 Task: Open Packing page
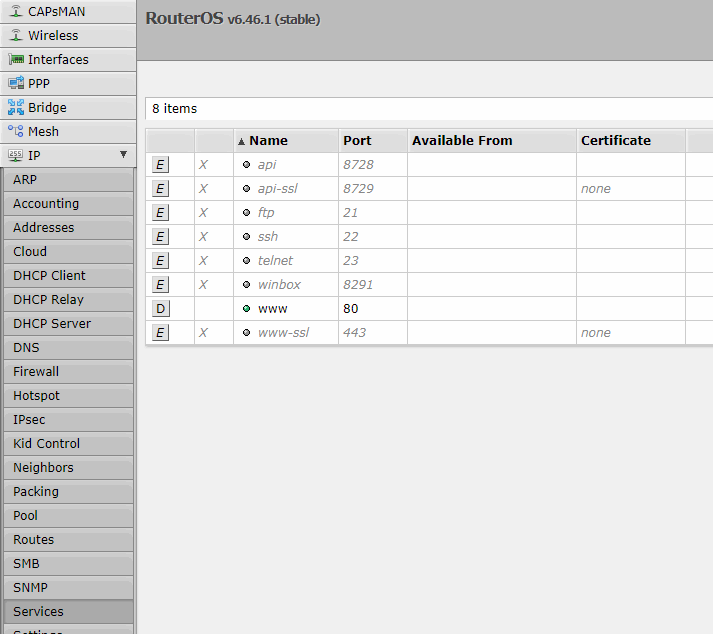pyautogui.click(x=68, y=492)
